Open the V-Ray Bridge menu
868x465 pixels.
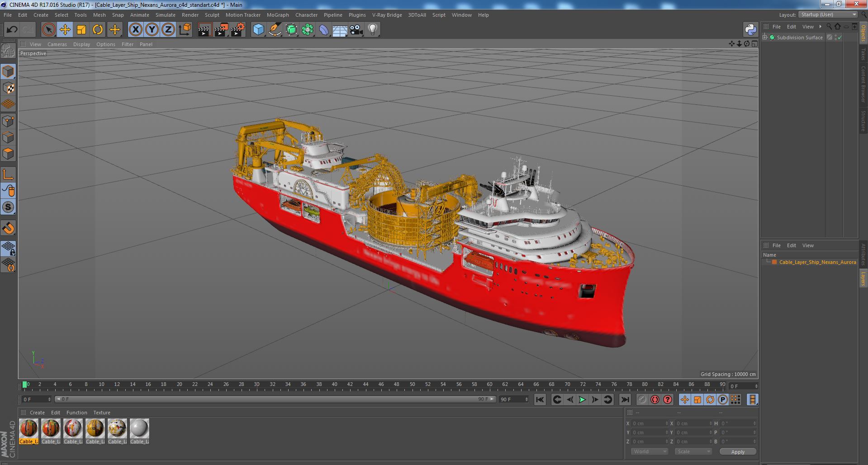coord(387,15)
